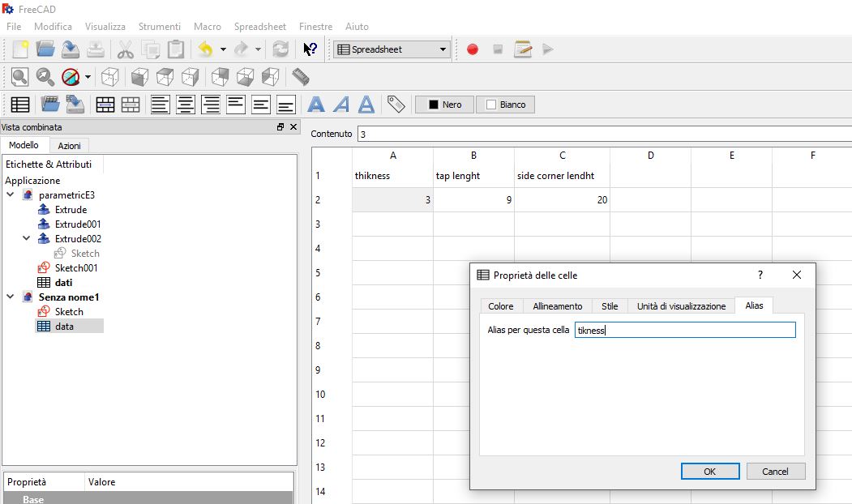Image resolution: width=852 pixels, height=504 pixels.
Task: Create a new spreadsheet icon
Action: (x=20, y=105)
